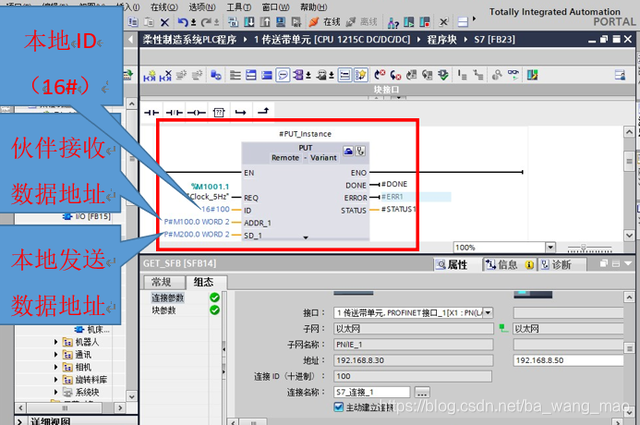Image resolution: width=640 pixels, height=425 pixels.
Task: Toggle the editor toolbar icon with yellow lightning
Action: point(361,75)
